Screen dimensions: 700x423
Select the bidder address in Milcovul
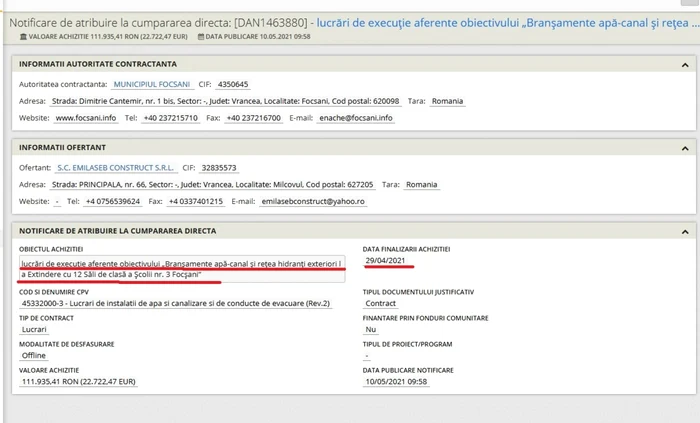212,185
